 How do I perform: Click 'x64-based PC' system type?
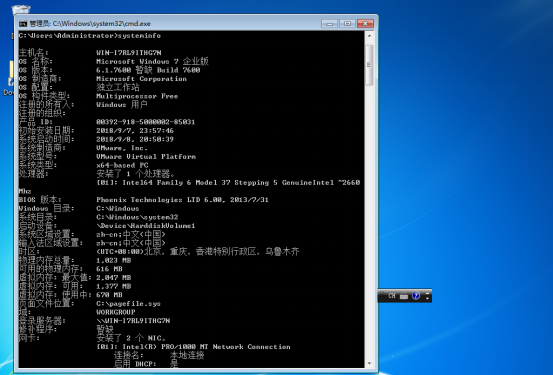(122, 165)
